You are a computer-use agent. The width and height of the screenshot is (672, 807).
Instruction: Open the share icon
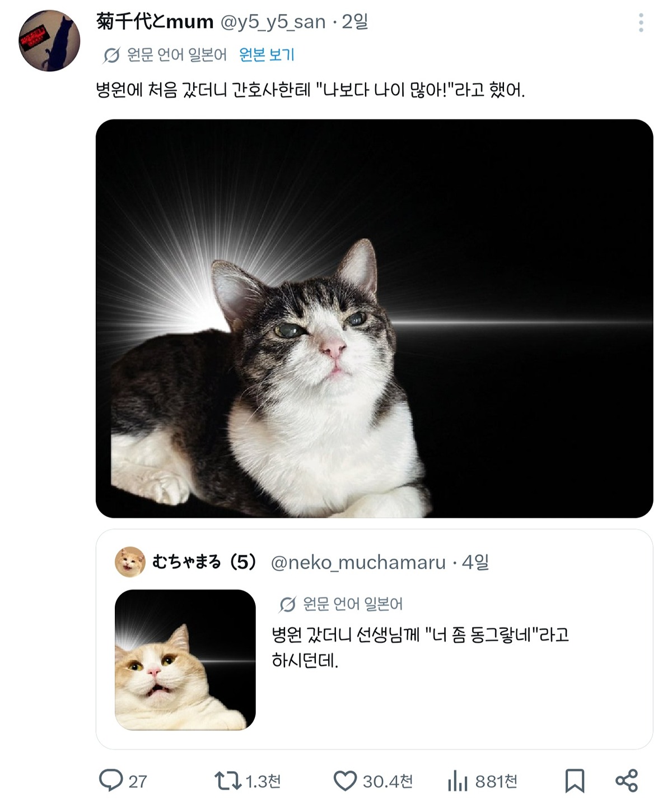click(x=627, y=781)
